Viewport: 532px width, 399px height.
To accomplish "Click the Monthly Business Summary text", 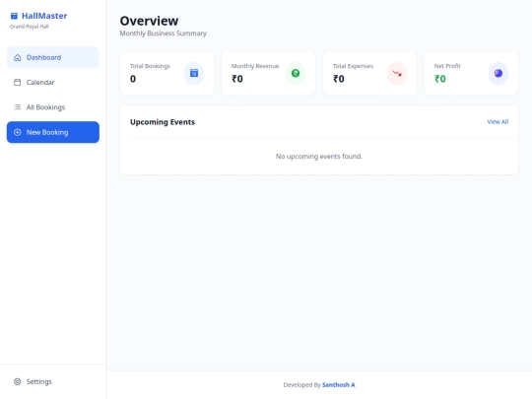I will (x=164, y=33).
